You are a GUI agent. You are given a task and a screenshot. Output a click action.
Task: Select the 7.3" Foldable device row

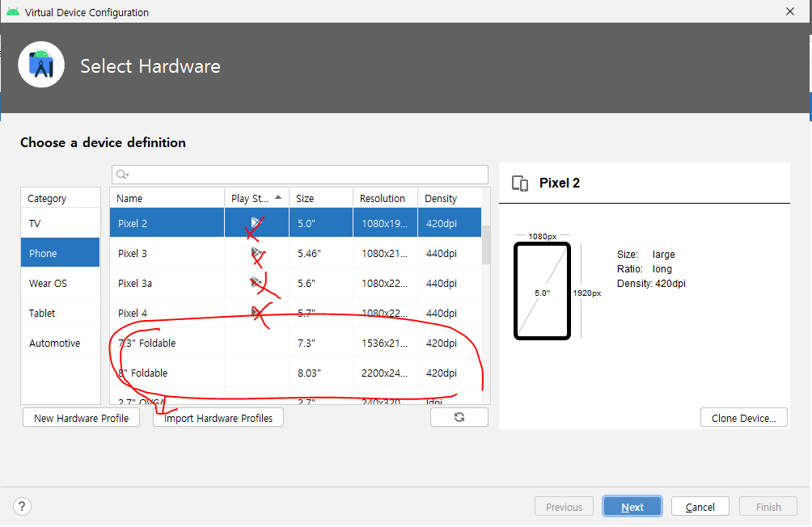coord(296,343)
